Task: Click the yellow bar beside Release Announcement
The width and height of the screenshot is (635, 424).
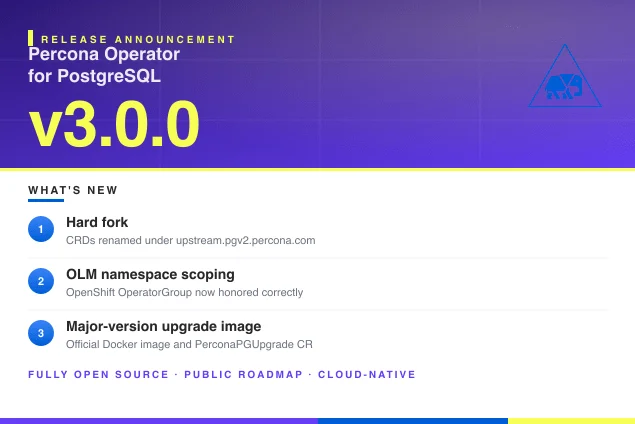Action: pyautogui.click(x=30, y=38)
